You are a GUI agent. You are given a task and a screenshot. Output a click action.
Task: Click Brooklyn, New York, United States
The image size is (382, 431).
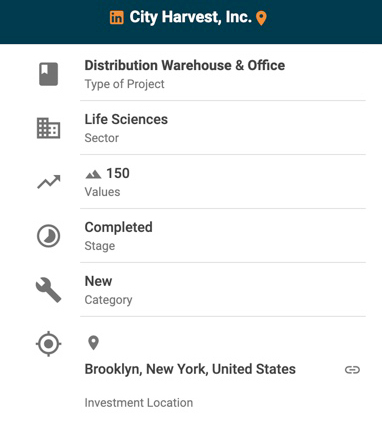point(190,369)
